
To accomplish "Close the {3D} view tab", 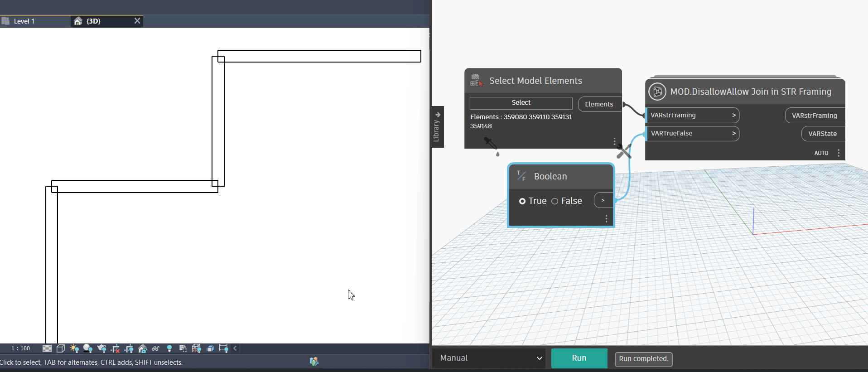I will click(x=137, y=21).
